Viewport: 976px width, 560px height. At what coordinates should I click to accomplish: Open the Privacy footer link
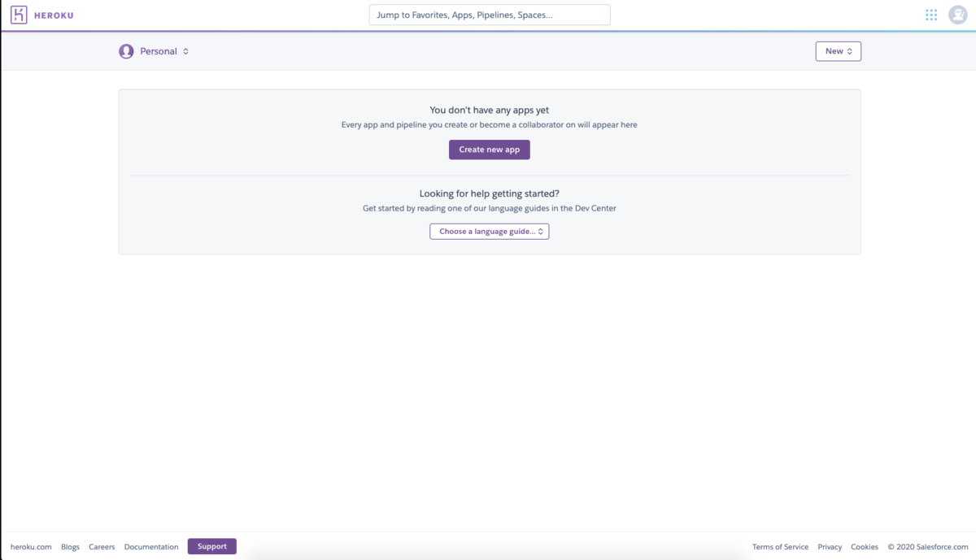click(830, 547)
